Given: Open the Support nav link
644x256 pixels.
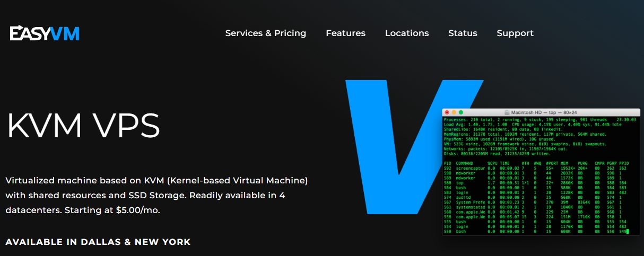Looking at the screenshot, I should pos(515,33).
